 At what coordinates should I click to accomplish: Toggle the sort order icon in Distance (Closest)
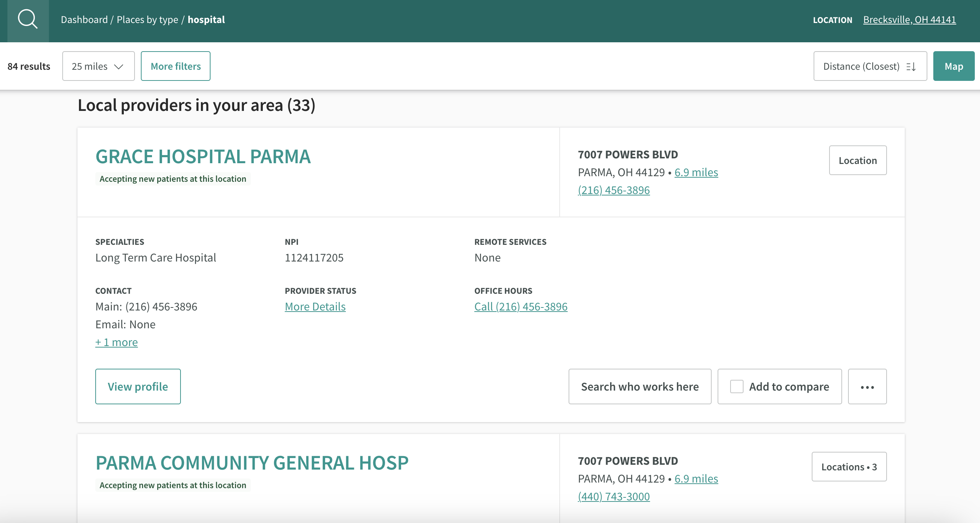(x=911, y=67)
